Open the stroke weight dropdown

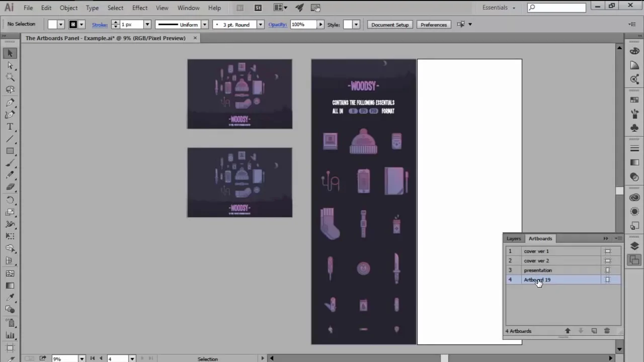147,25
